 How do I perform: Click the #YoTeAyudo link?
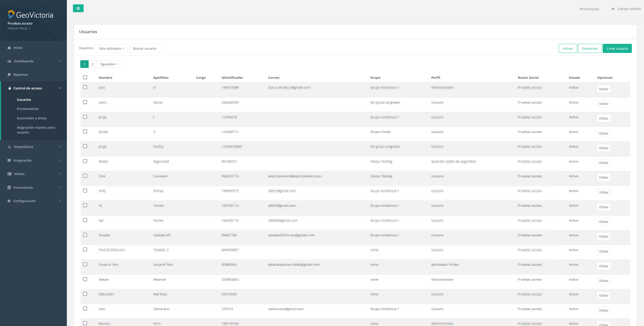pos(589,9)
